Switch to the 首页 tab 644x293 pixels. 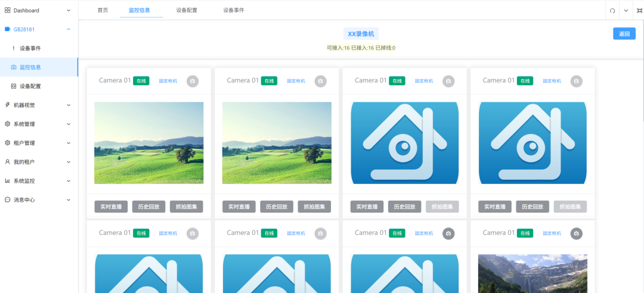coord(103,10)
